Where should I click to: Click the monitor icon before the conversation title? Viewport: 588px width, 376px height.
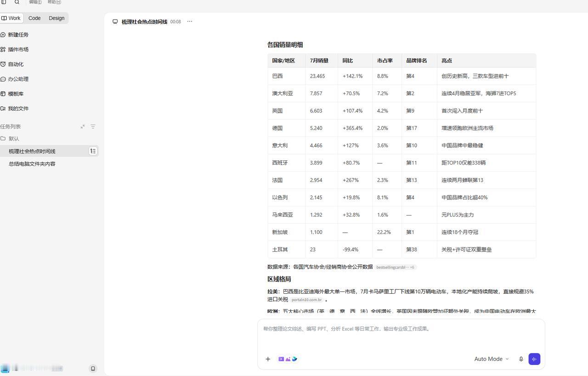[115, 22]
